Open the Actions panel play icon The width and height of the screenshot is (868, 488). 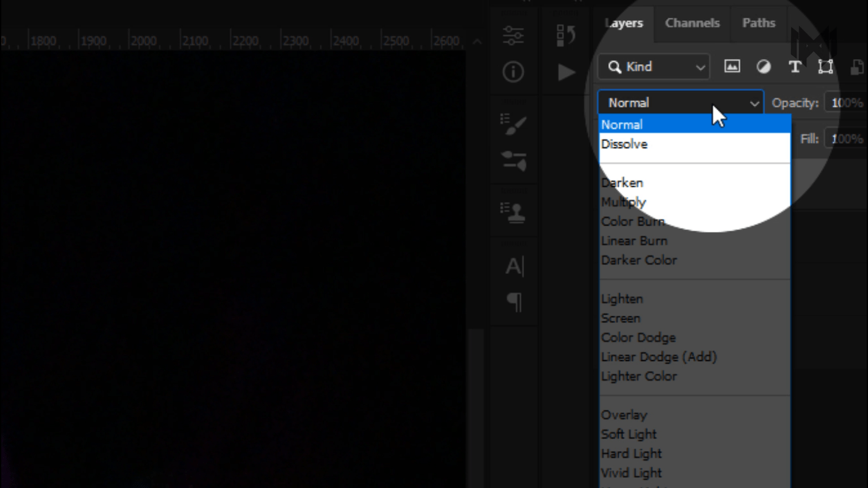566,72
